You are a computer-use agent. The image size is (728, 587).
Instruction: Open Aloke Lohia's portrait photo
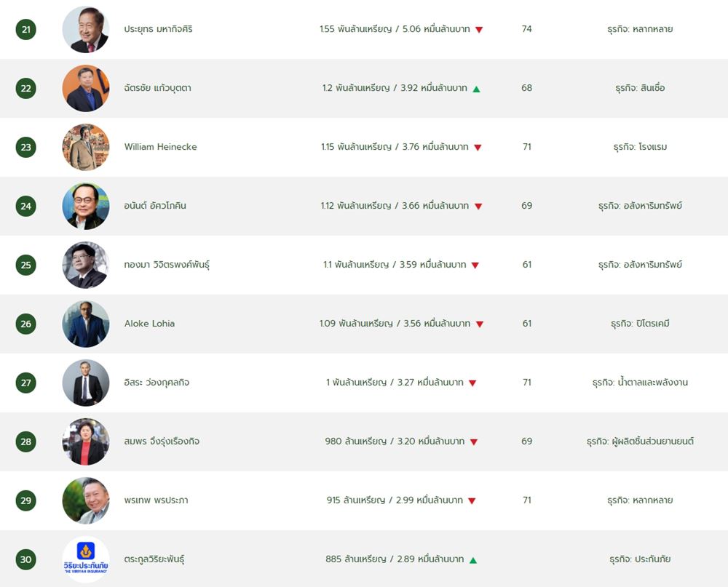pyautogui.click(x=86, y=324)
